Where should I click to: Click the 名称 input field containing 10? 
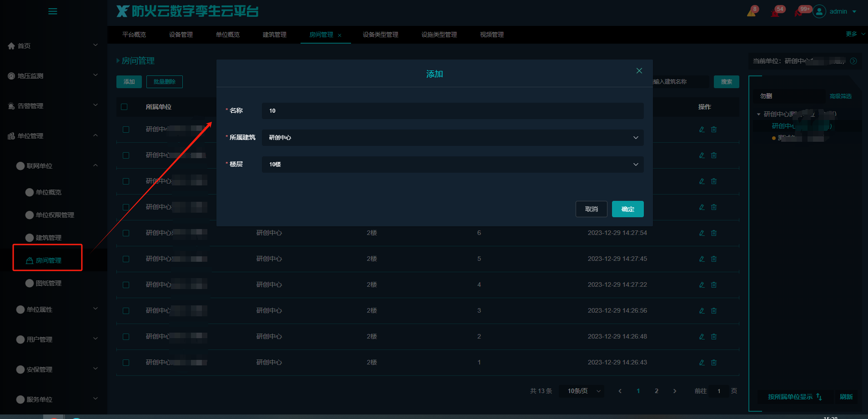[x=452, y=111]
